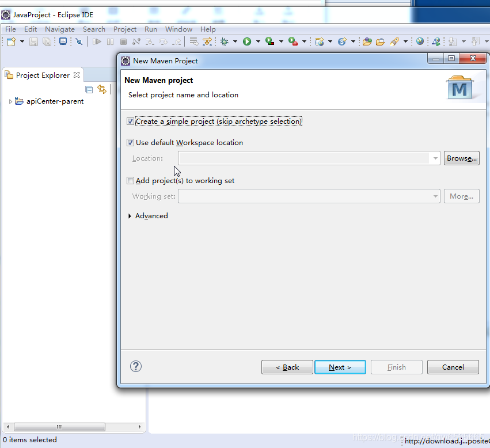The width and height of the screenshot is (490, 448).
Task: Click the Terminate stop icon
Action: [x=123, y=41]
